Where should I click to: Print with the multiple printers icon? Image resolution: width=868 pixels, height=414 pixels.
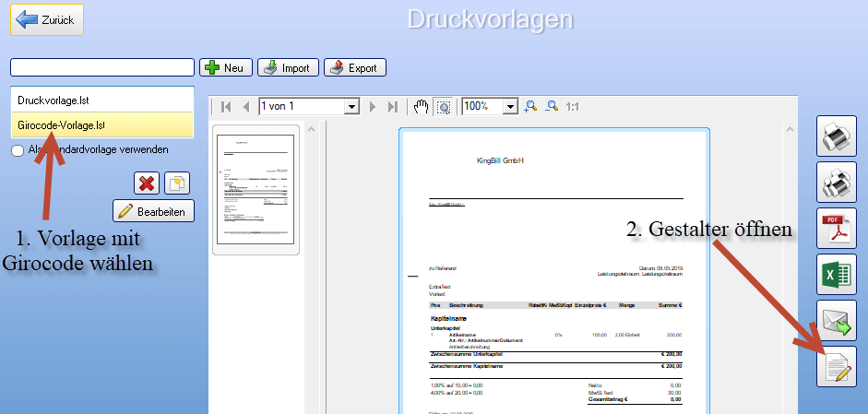tap(837, 182)
